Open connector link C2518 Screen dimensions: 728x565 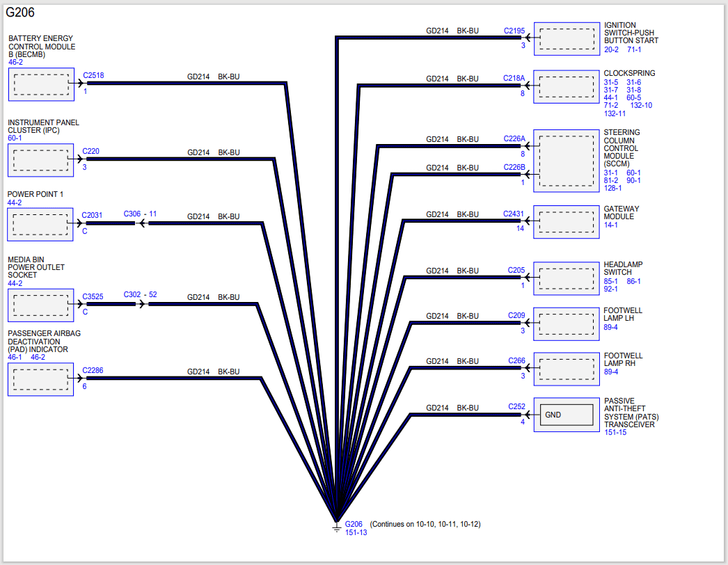(x=93, y=74)
